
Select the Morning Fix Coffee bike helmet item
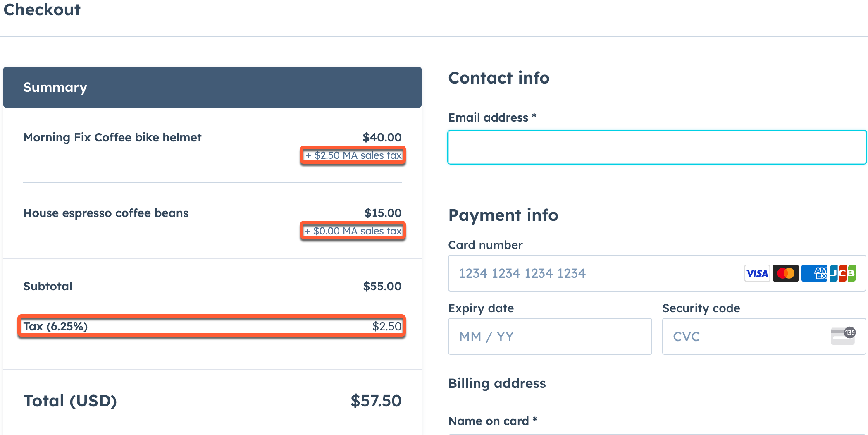click(x=112, y=137)
